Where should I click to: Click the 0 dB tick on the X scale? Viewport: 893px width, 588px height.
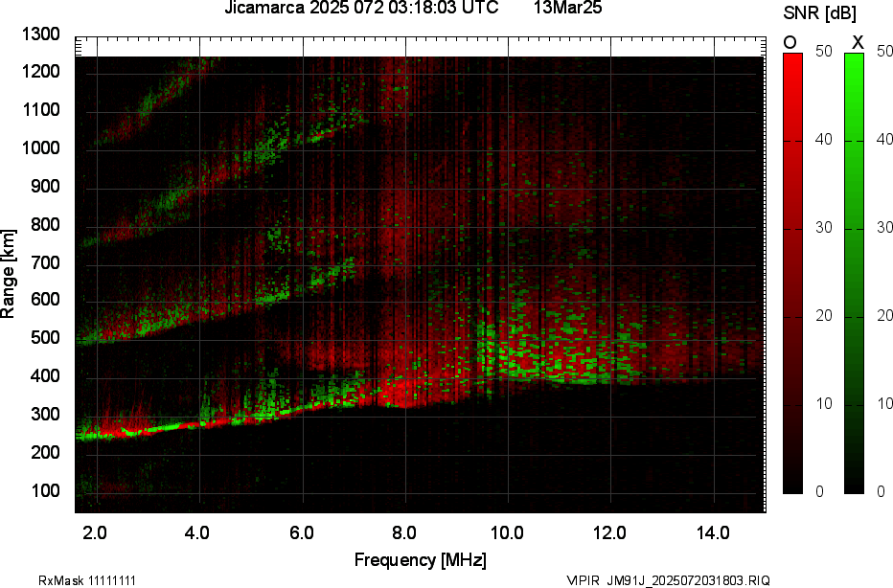[882, 492]
